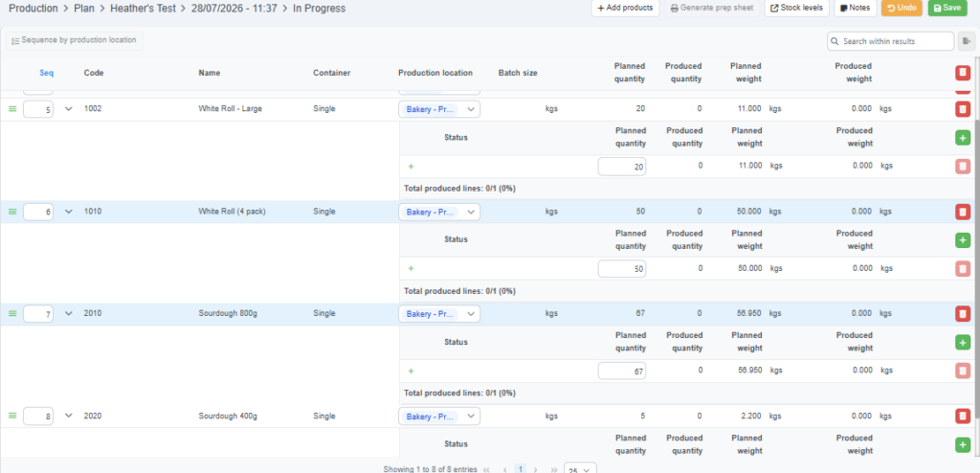
Task: Sort by Code column header
Action: click(94, 73)
